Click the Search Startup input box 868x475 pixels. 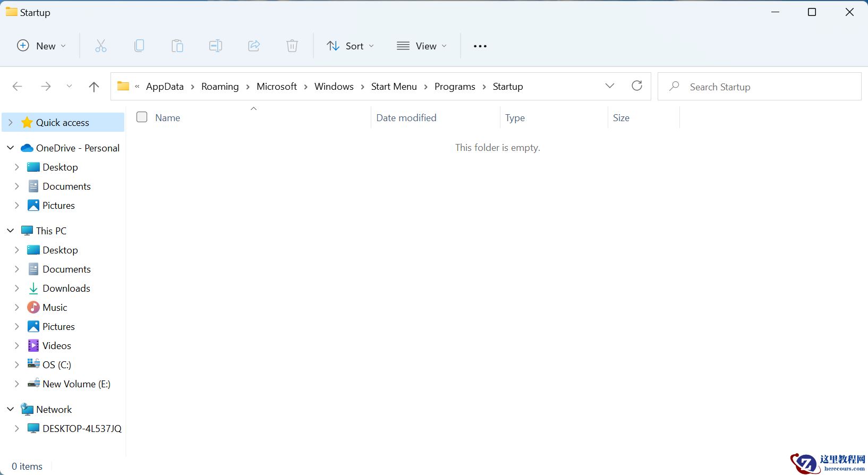pos(765,87)
